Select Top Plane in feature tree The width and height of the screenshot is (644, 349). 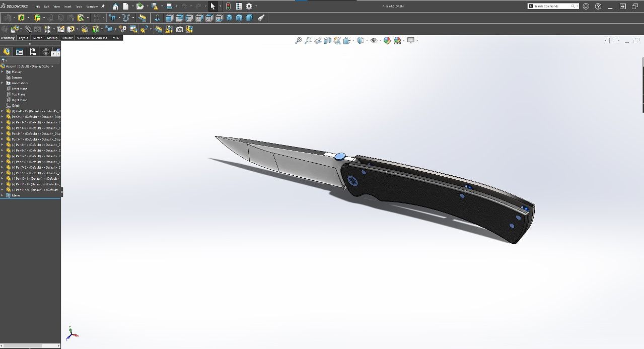pyautogui.click(x=18, y=94)
